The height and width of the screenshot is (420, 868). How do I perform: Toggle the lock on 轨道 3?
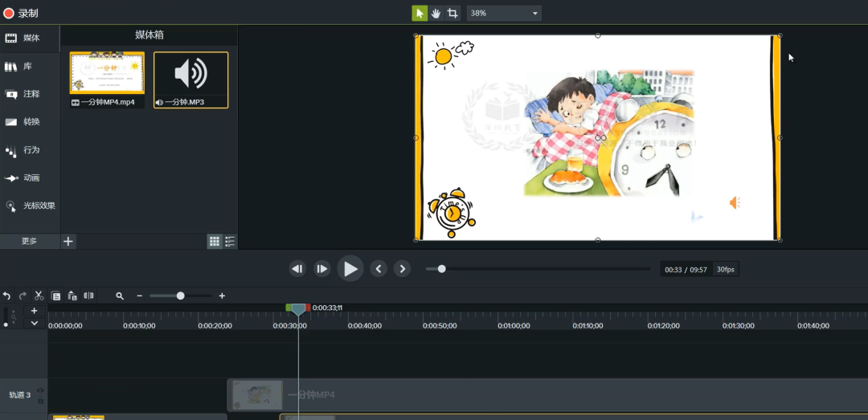[x=40, y=400]
